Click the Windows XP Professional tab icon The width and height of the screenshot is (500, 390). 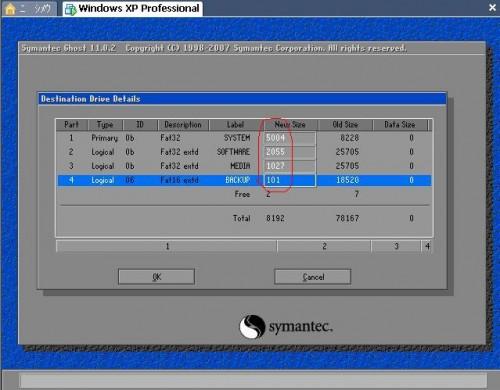click(x=70, y=9)
